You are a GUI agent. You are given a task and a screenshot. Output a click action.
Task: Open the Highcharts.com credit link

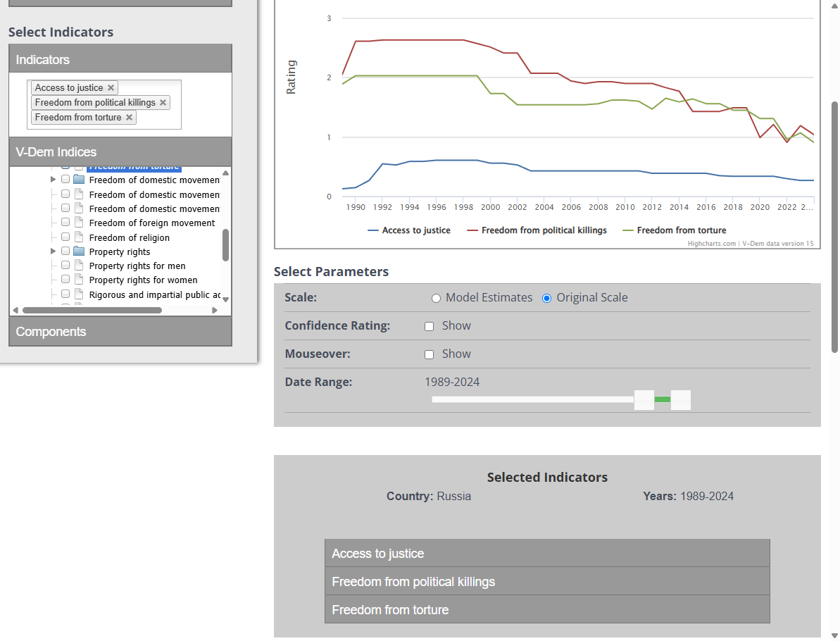pos(711,243)
